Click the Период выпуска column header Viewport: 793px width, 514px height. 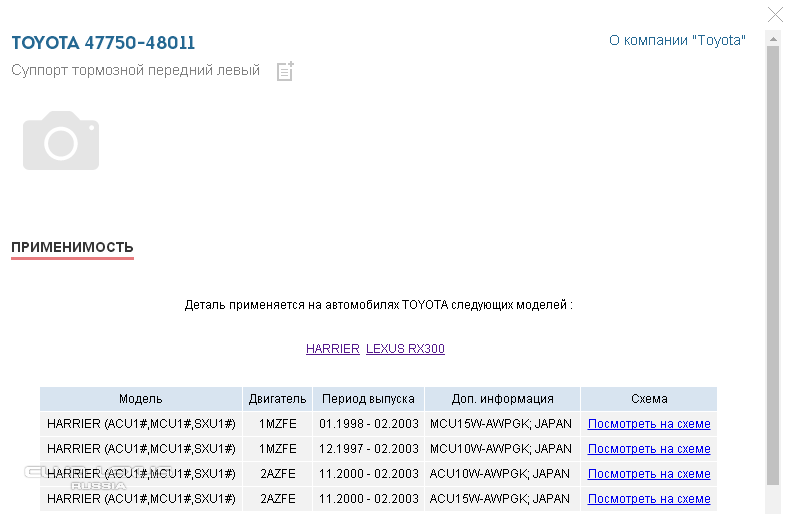(368, 399)
